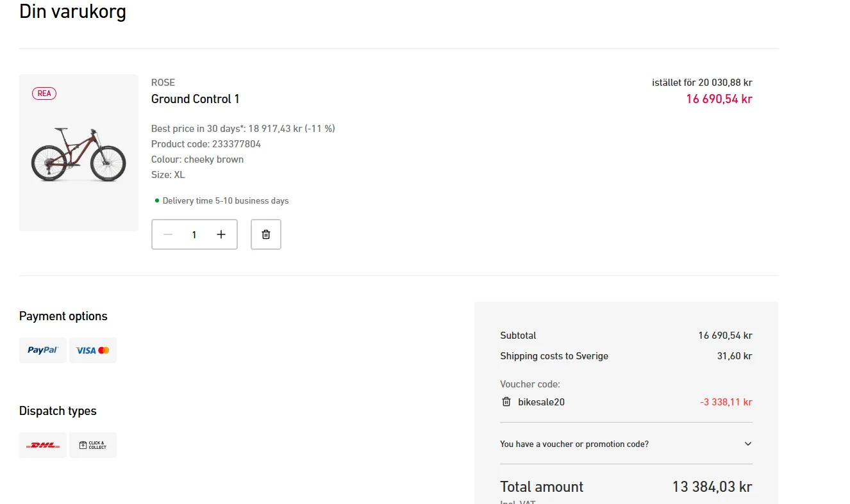Click the Voucher code: label

[x=530, y=384]
